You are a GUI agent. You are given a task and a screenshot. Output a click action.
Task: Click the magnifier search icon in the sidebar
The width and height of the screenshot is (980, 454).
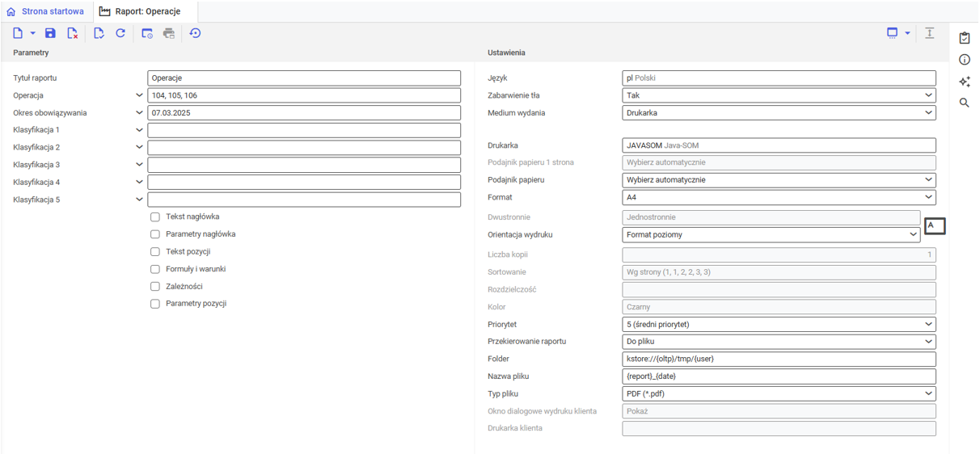[965, 103]
